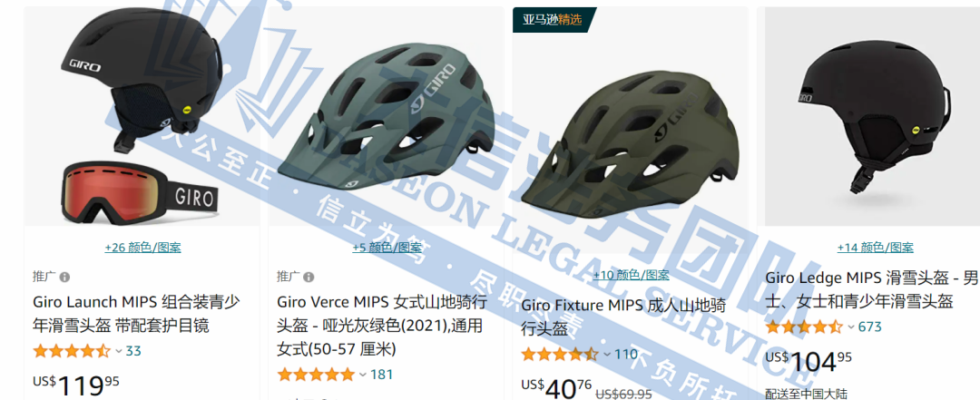Image resolution: width=980 pixels, height=400 pixels.
Task: Open the +26 颜色/图案 options link
Action: 142,248
